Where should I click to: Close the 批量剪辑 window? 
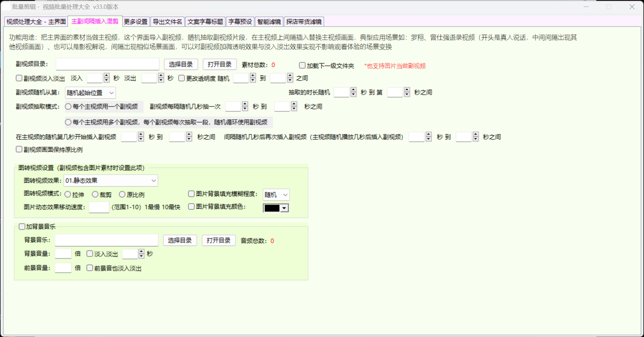point(632,7)
